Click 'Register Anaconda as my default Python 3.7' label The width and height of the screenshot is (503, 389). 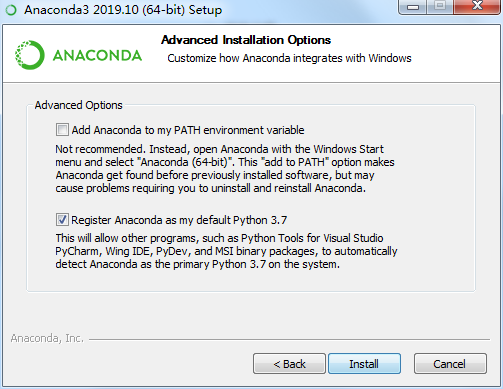pyautogui.click(x=179, y=220)
